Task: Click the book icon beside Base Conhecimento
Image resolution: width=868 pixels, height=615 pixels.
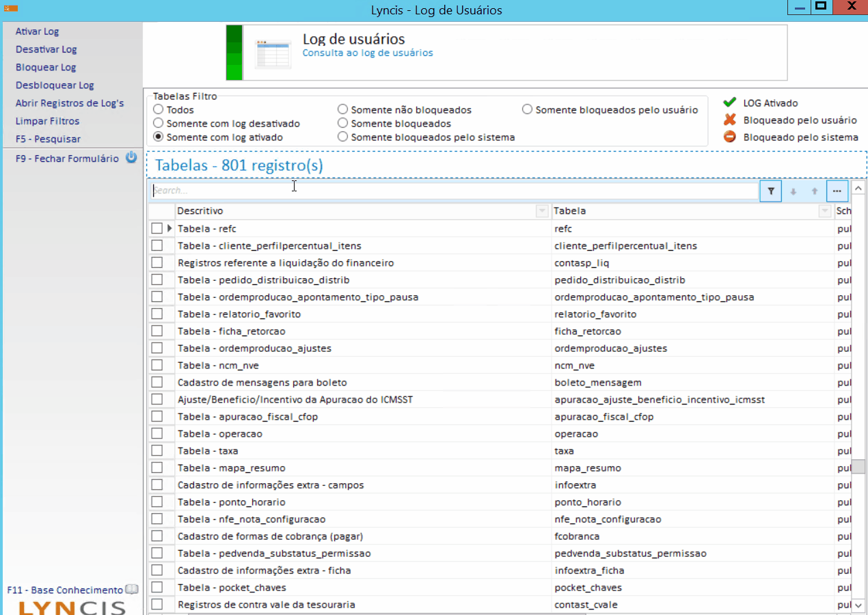Action: tap(132, 590)
